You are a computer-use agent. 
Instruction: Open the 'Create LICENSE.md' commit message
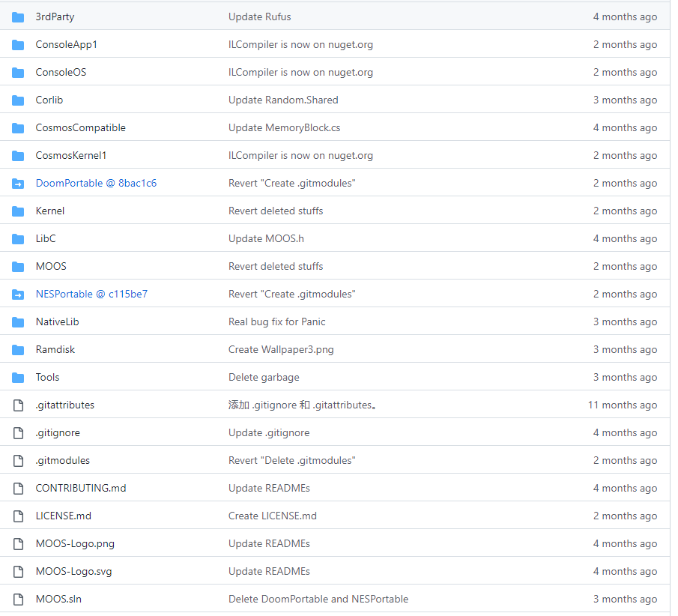tap(273, 516)
